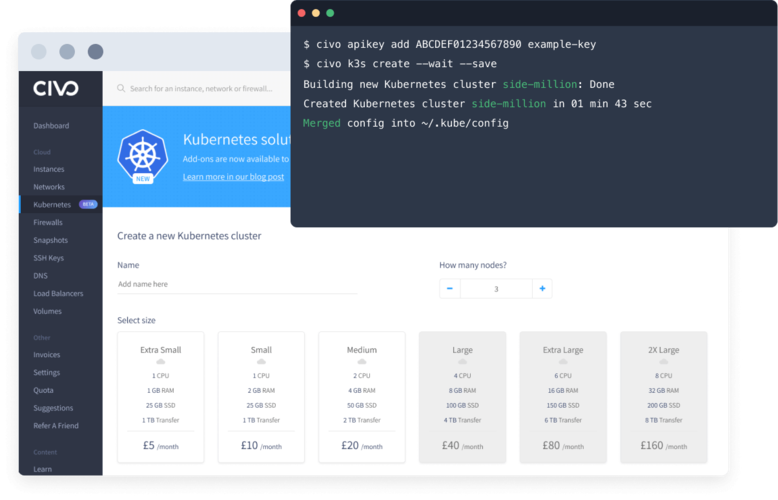The width and height of the screenshot is (778, 500).
Task: Click '16 GB RAM' on the Extra Large card
Action: [563, 391]
